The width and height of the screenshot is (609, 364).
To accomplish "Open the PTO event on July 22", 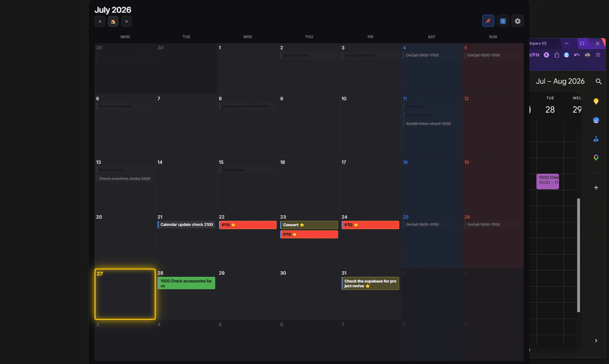I will click(248, 225).
